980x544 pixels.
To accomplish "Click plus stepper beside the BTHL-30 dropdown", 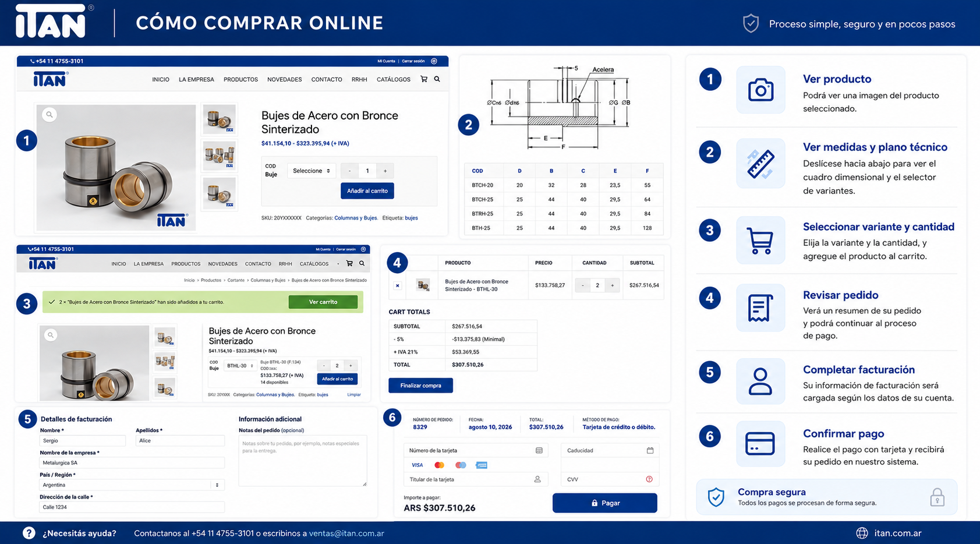I will click(351, 366).
